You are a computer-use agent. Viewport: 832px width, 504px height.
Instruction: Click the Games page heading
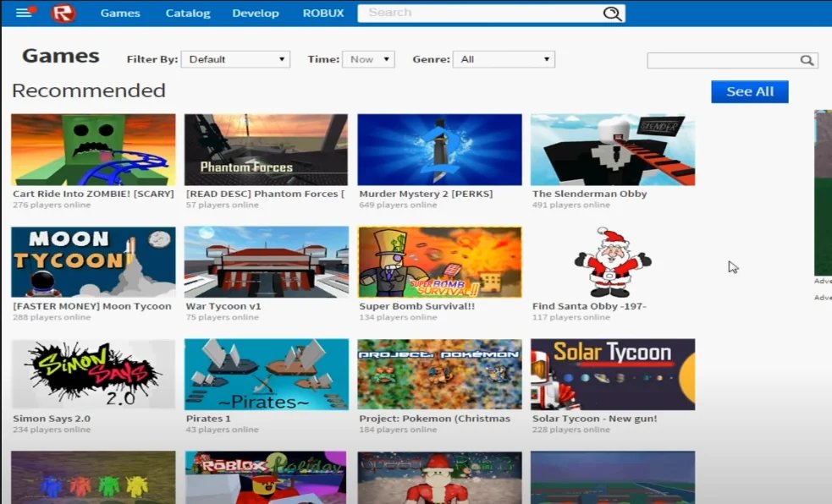(x=61, y=56)
